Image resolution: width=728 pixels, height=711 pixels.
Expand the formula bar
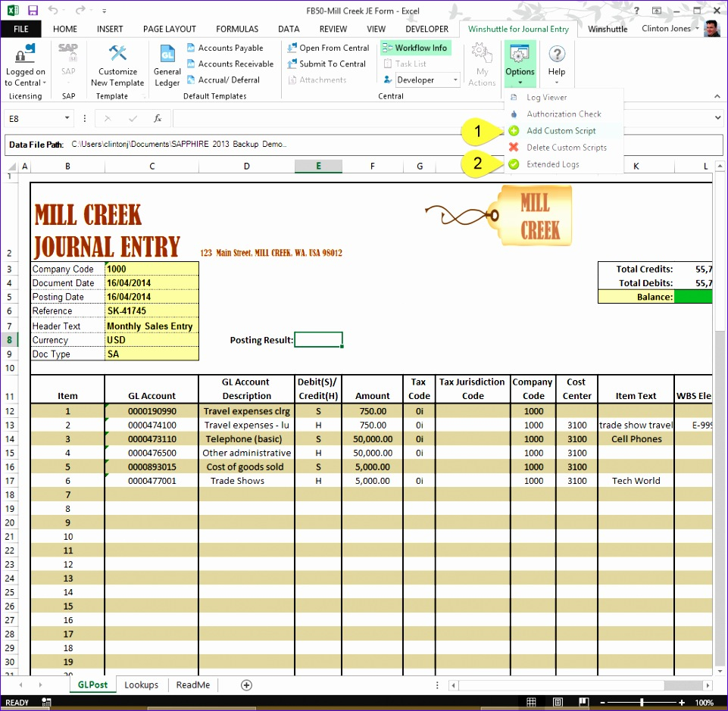point(718,118)
